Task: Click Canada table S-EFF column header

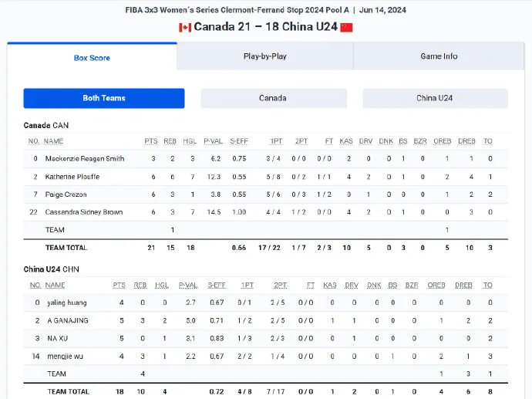Action: pos(239,141)
